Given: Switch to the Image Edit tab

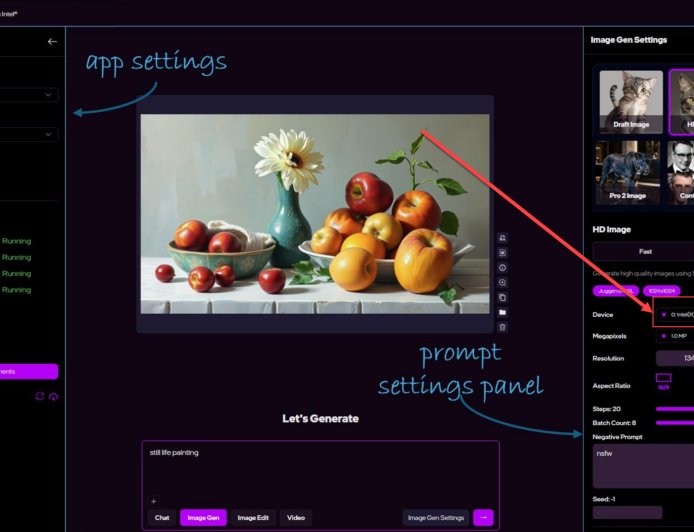Looking at the screenshot, I should [x=254, y=518].
